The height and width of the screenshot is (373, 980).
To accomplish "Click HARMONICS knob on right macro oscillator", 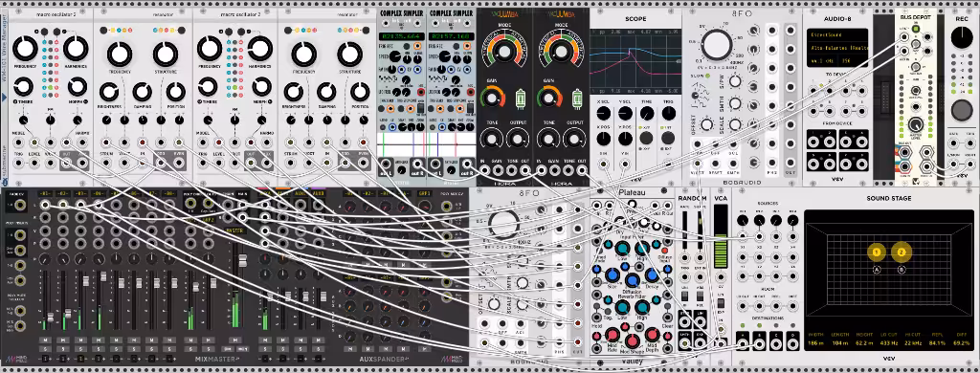I will tap(260, 48).
